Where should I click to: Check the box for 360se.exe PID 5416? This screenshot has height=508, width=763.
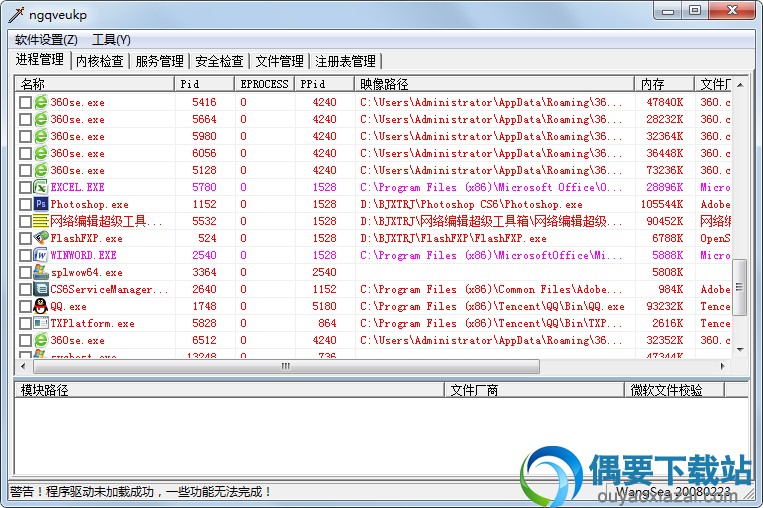tap(25, 102)
